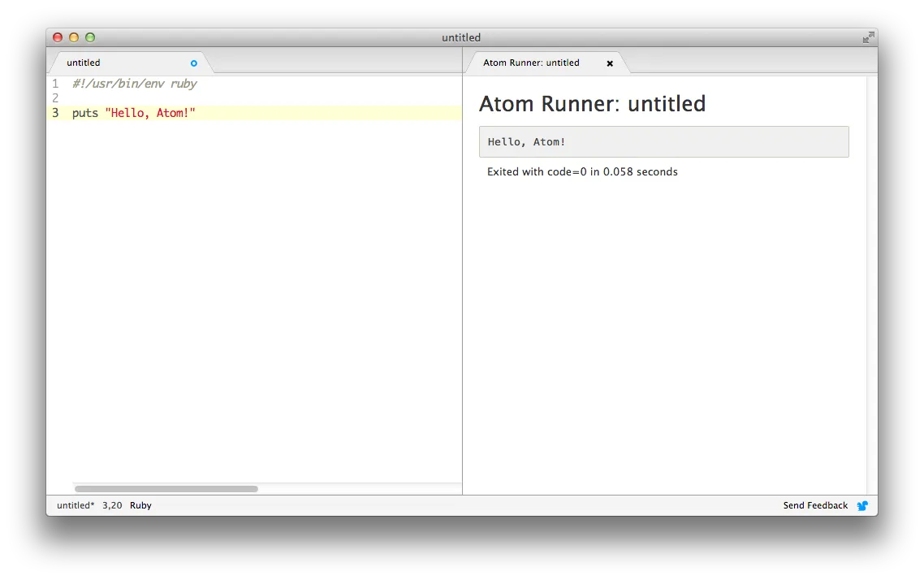Click the modified-file dot on untitled tab

click(x=194, y=63)
